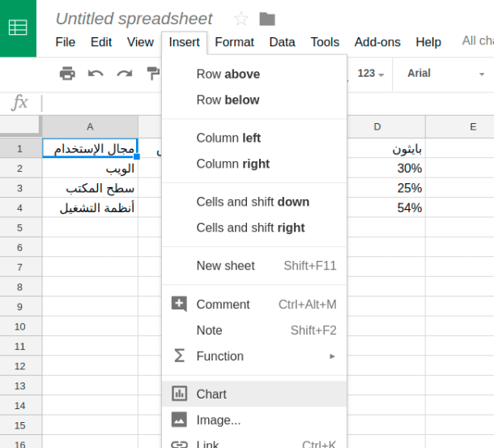494x448 pixels.
Task: Open the 123 number format dropdown
Action: [371, 74]
